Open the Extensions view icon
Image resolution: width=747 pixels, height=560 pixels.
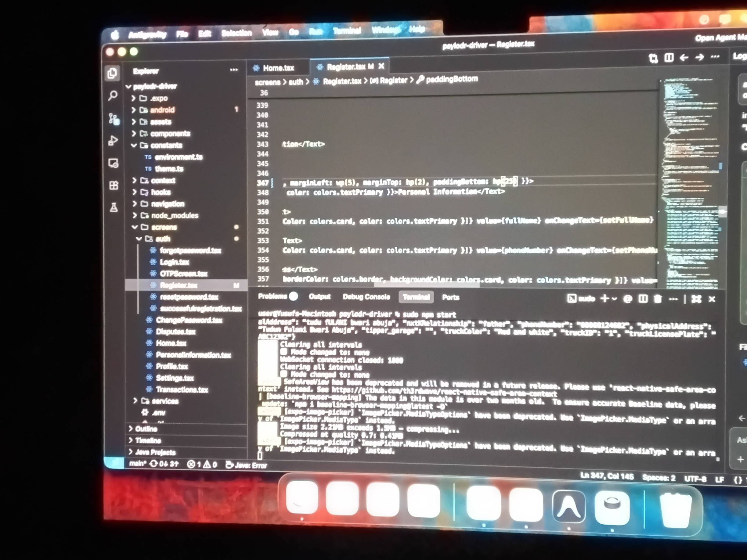tap(114, 185)
